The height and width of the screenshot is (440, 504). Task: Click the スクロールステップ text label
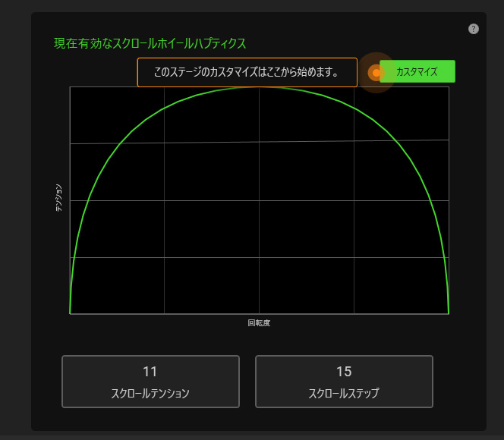344,394
